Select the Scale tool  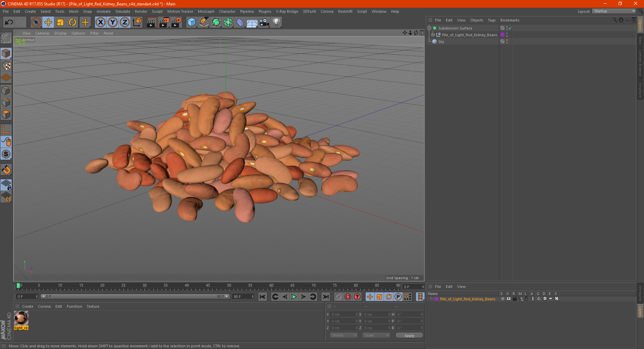point(60,22)
